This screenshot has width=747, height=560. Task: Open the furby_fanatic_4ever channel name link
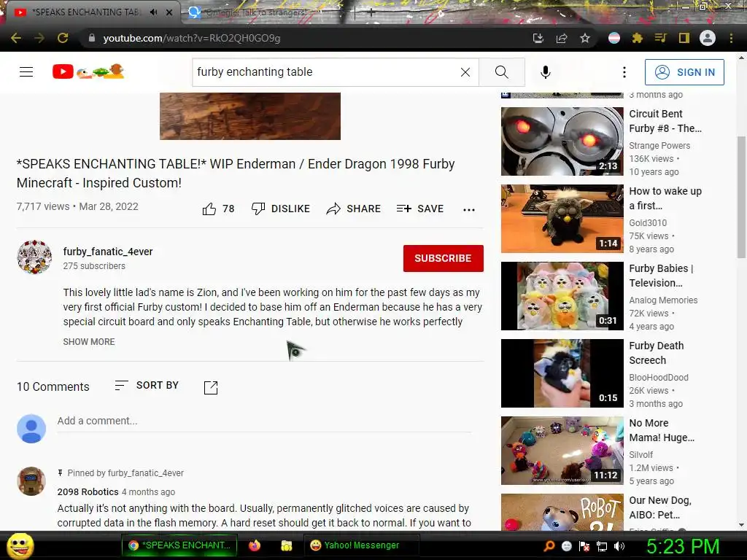tap(108, 252)
